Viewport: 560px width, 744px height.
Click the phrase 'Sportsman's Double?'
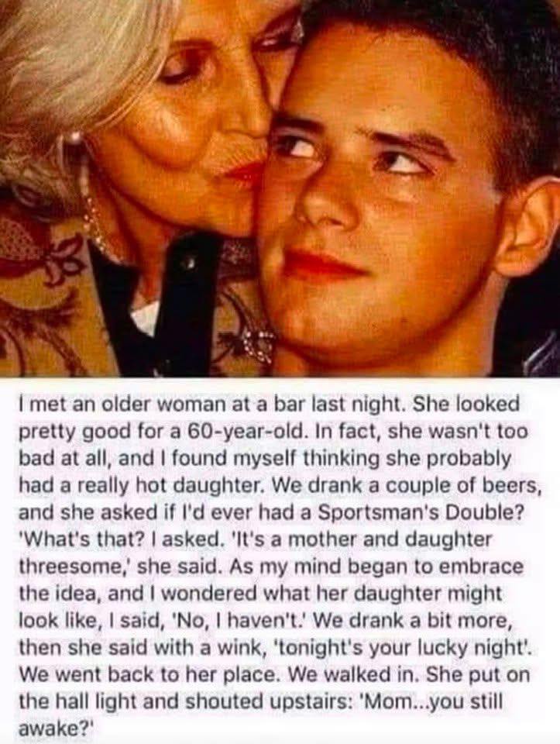pos(416,513)
